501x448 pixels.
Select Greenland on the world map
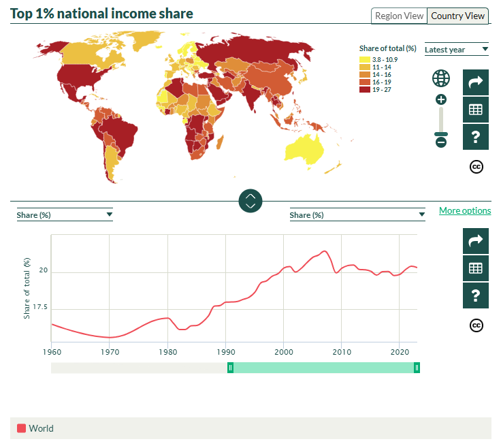(x=146, y=39)
